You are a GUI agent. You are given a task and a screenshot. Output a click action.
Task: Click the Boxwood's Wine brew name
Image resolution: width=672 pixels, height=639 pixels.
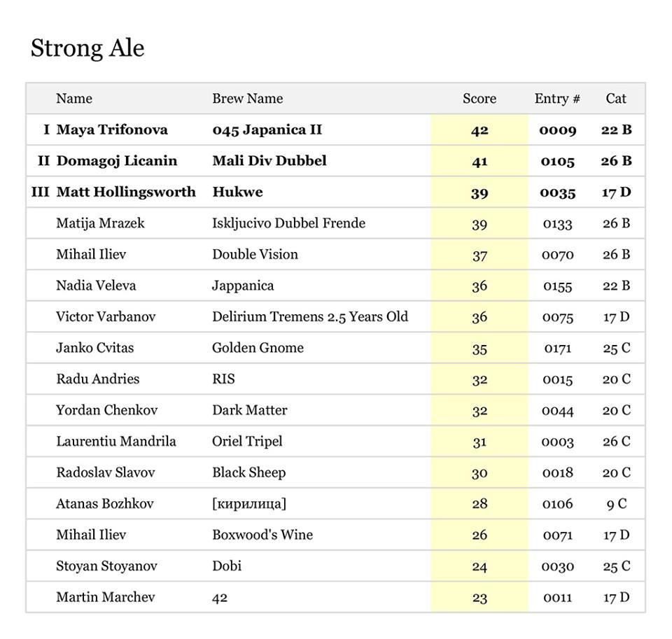click(x=262, y=535)
